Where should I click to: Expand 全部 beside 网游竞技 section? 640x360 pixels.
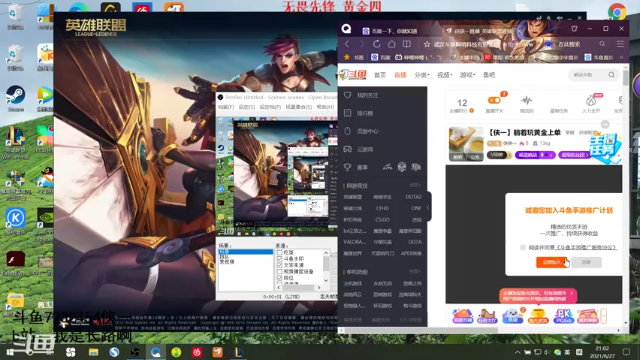415,185
